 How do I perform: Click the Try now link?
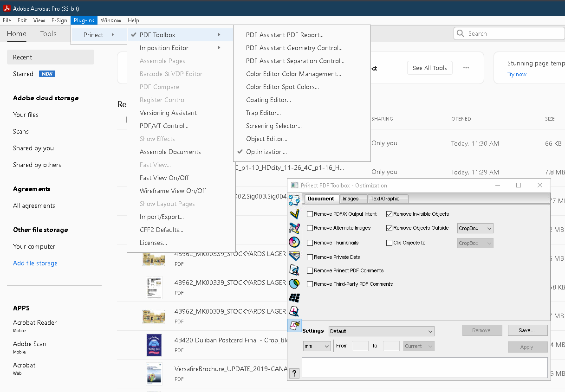[x=517, y=74]
